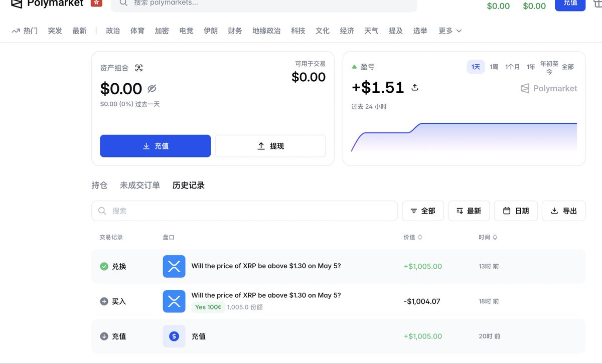Focus the history 搜索 search box
Viewport: 602px width, 364px height.
pos(244,211)
